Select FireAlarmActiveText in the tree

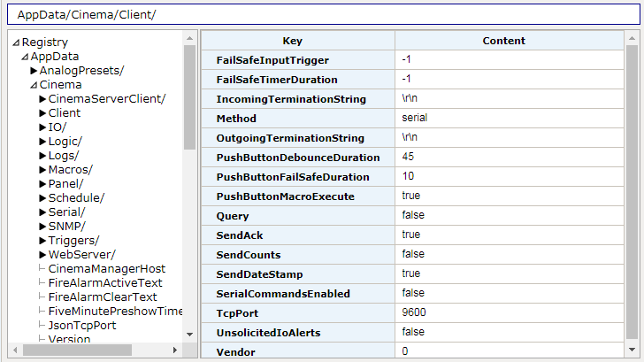[105, 282]
